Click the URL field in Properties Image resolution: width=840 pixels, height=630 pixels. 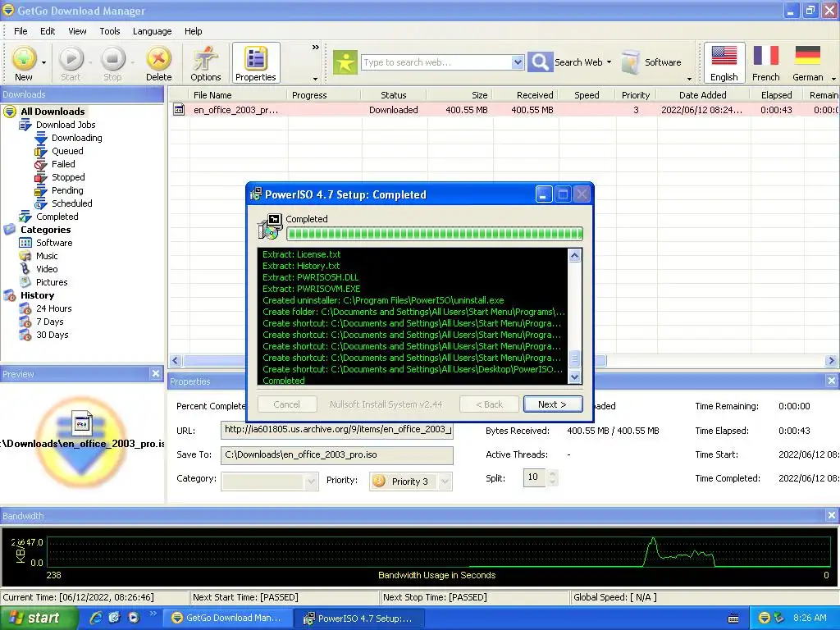click(x=337, y=430)
